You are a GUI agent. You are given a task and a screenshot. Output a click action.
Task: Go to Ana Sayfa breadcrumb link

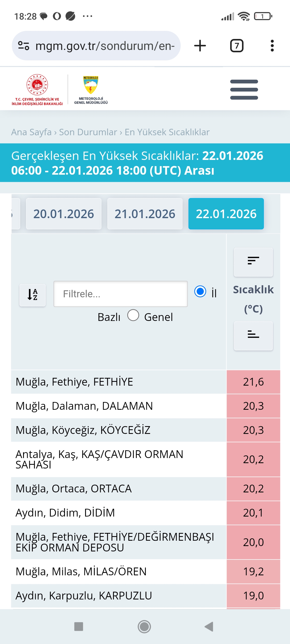(x=31, y=132)
